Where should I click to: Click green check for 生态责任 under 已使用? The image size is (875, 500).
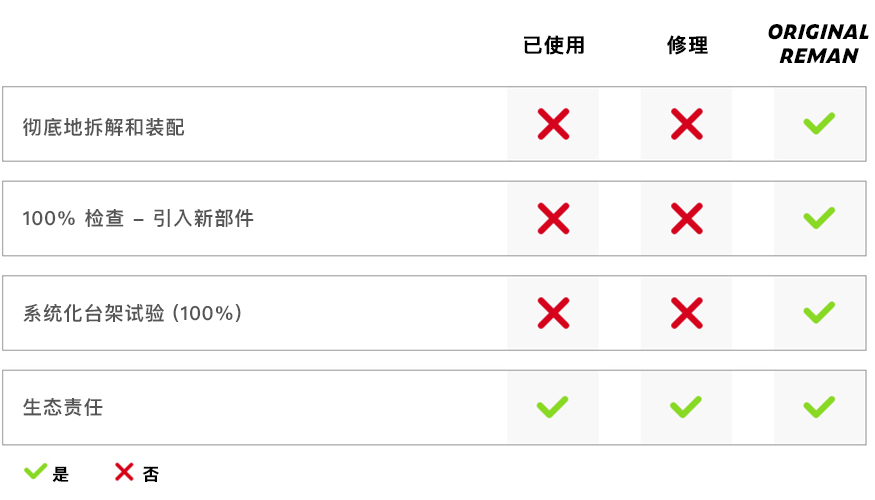point(553,407)
